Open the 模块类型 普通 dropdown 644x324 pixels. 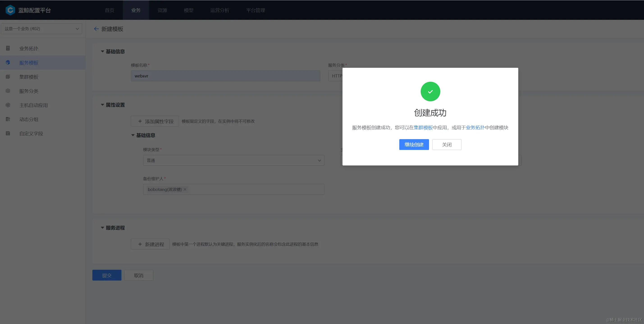point(233,160)
